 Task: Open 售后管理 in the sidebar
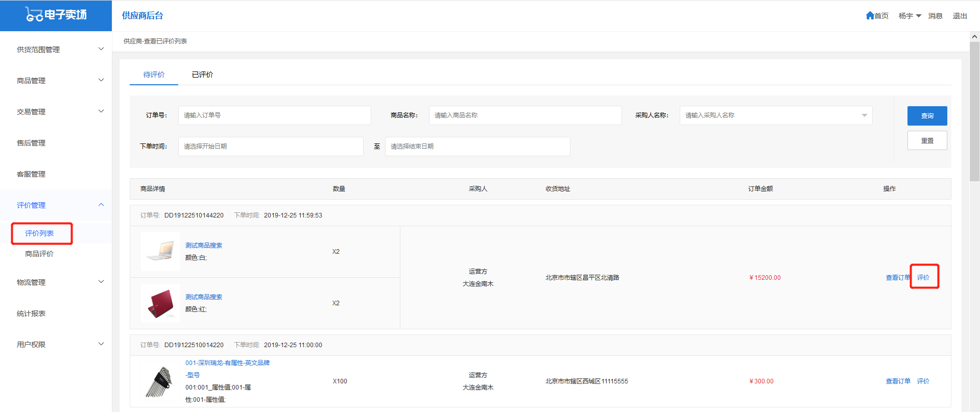pyautogui.click(x=31, y=143)
